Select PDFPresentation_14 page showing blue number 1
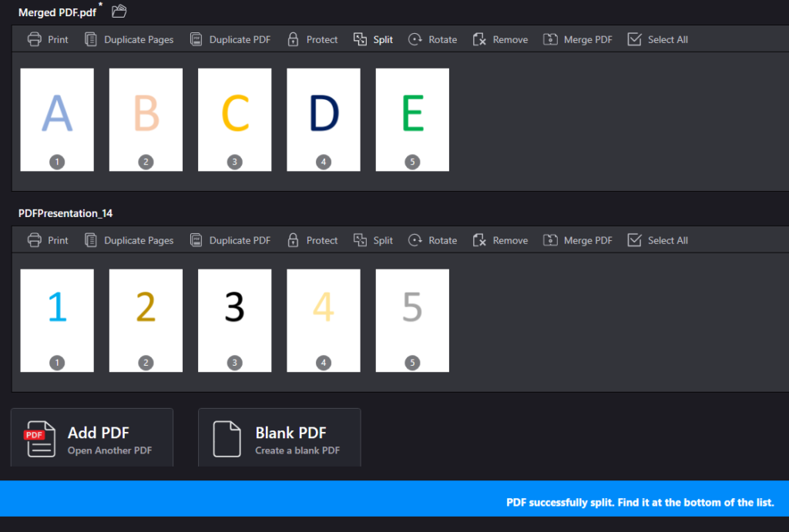 [57, 321]
